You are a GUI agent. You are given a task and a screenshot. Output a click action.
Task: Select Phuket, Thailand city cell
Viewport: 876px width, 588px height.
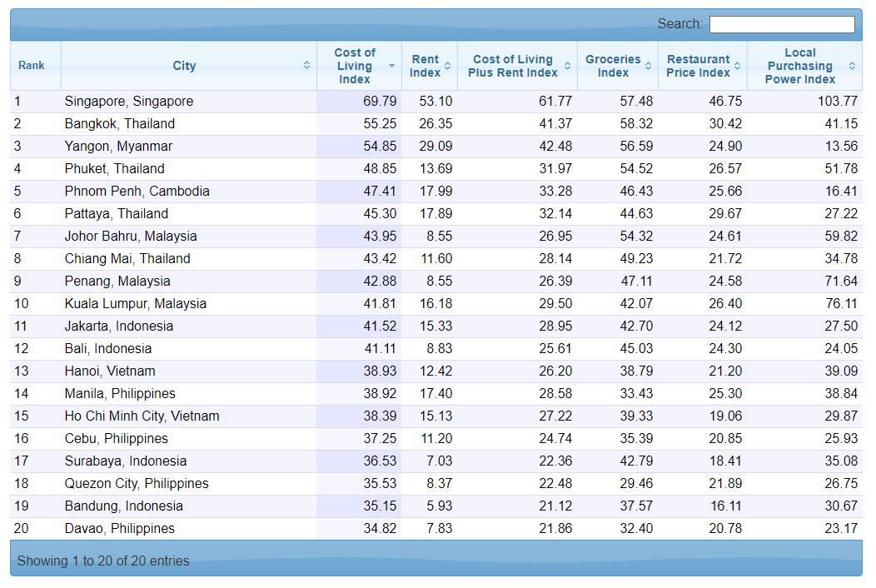[189, 169]
